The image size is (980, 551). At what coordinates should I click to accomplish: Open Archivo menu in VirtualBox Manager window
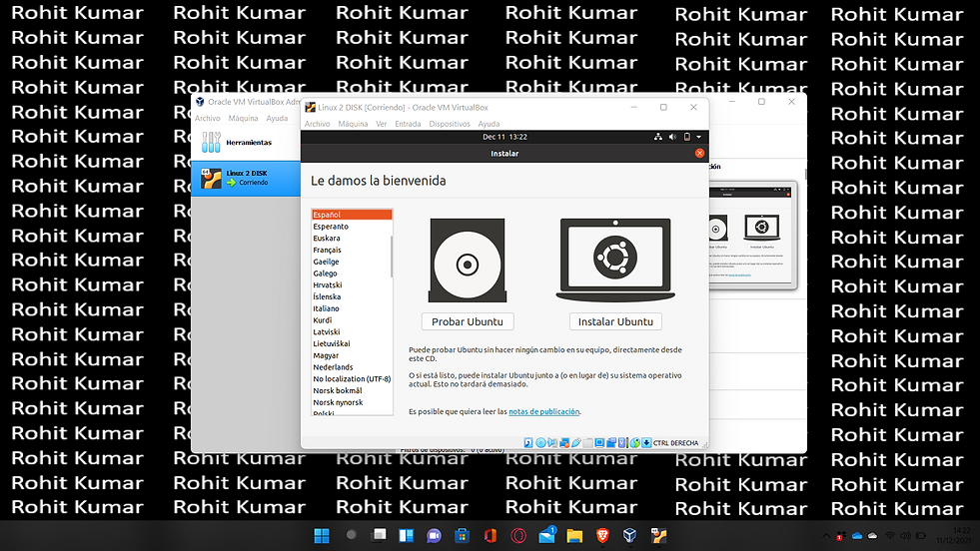point(208,118)
